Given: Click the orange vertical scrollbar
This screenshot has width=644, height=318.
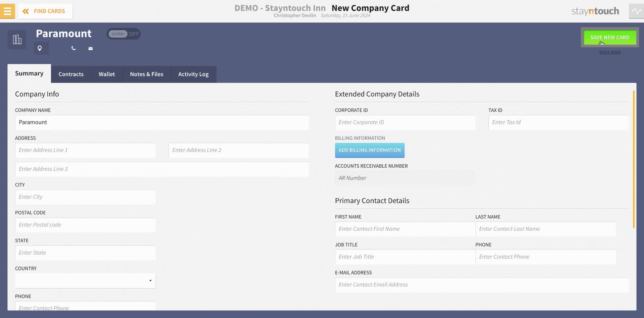Looking at the screenshot, I should pyautogui.click(x=634, y=159).
